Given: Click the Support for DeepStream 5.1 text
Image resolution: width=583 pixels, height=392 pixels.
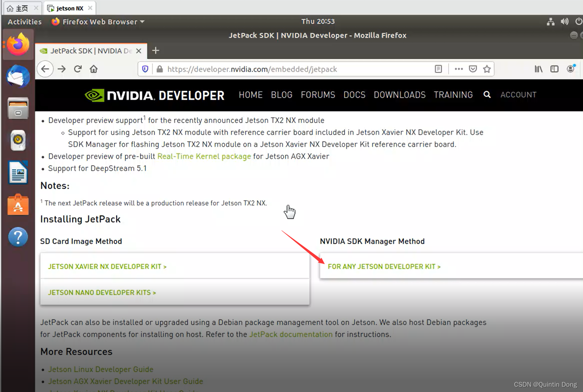Looking at the screenshot, I should [97, 168].
